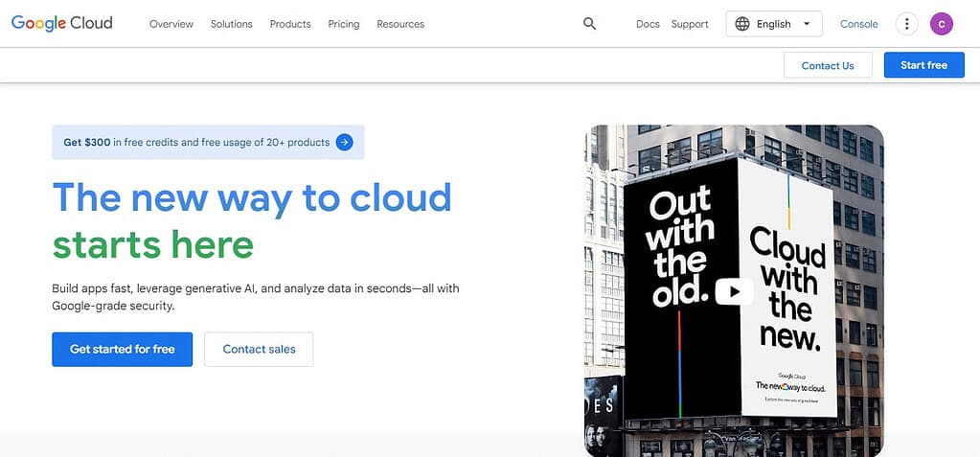Expand the English language dropdown arrow
This screenshot has height=457, width=980.
(x=807, y=24)
